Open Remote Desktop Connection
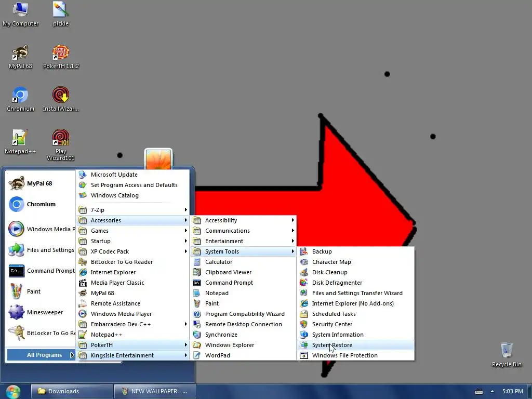The image size is (532, 399). [x=243, y=324]
